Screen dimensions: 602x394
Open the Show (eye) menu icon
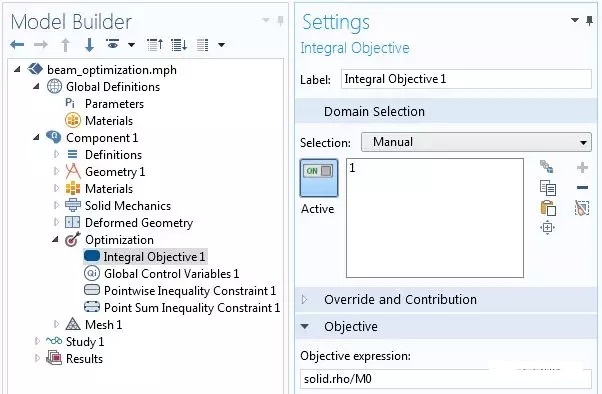click(x=112, y=44)
